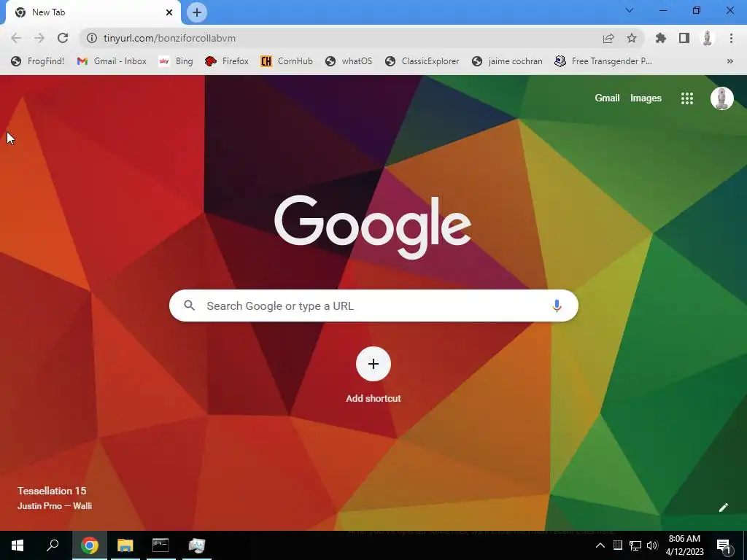Open File Explorer from the taskbar

click(x=125, y=545)
